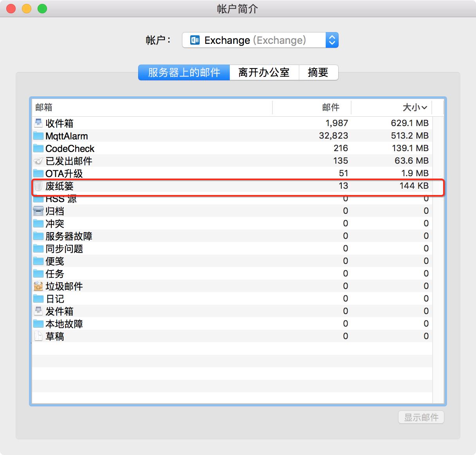The width and height of the screenshot is (476, 455).
Task: Switch to the 离开办公室 tab
Action: [264, 72]
